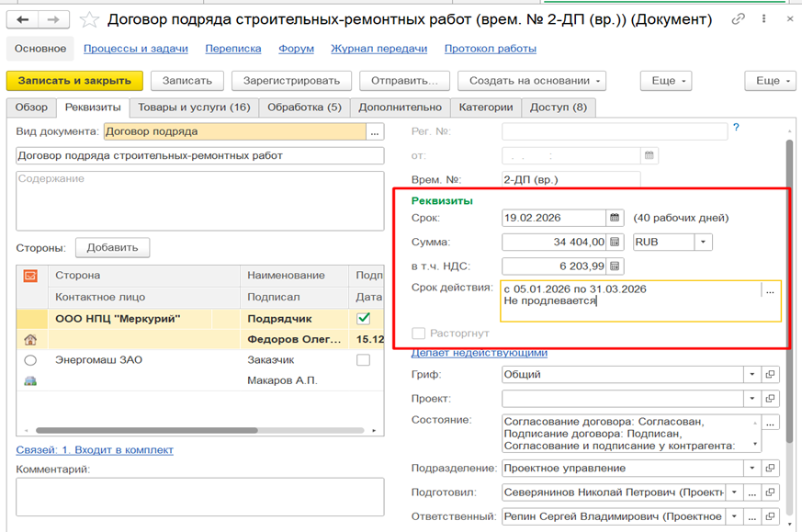Open Ответственный value card icon

pos(770,516)
